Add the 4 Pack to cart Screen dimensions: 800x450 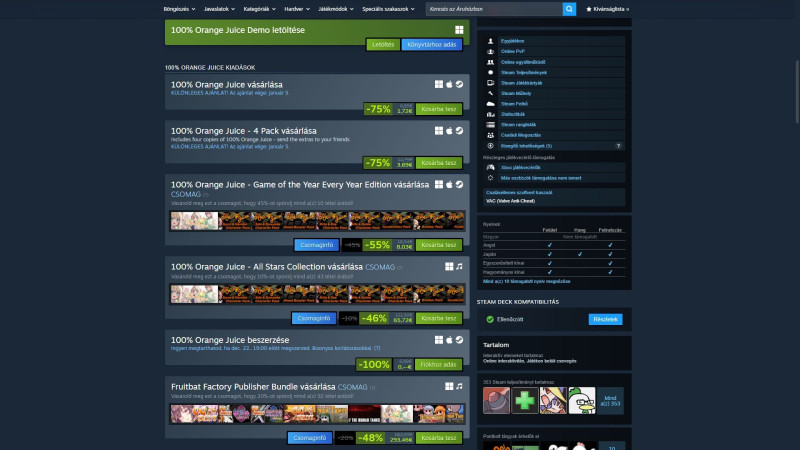point(439,163)
